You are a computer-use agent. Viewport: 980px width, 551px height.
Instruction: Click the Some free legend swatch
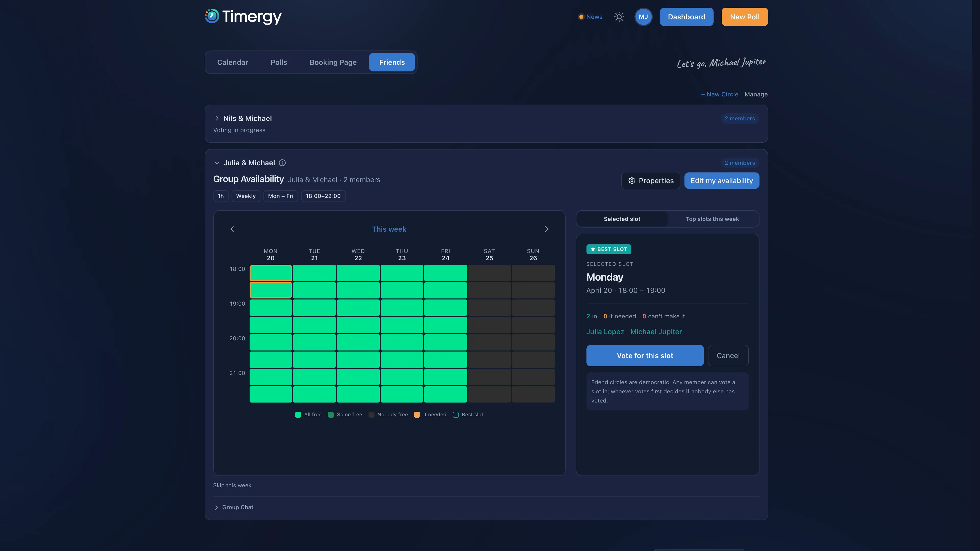point(330,415)
